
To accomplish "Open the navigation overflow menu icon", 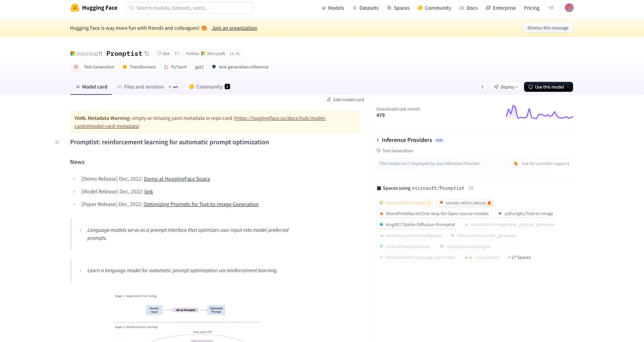I will pos(550,8).
